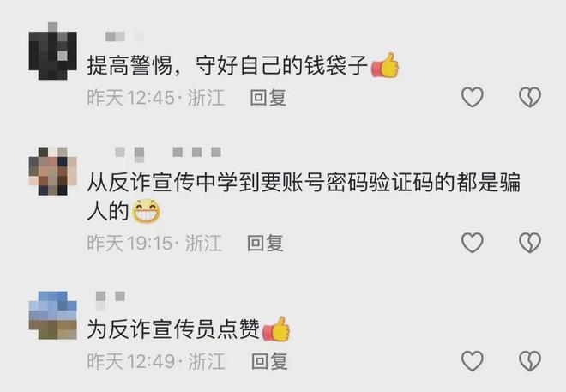Open the blue sky avatar of third commenter
Viewport: 566px width, 392px height.
[52, 315]
